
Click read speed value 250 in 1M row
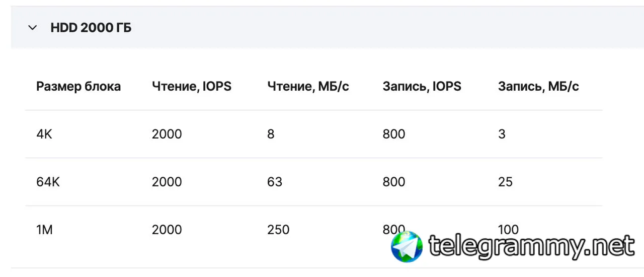tap(278, 230)
